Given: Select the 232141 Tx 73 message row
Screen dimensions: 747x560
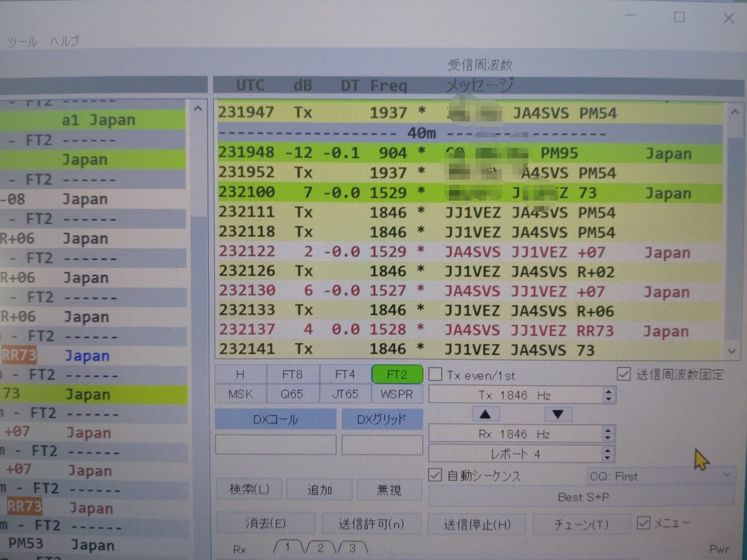Looking at the screenshot, I should (470, 350).
